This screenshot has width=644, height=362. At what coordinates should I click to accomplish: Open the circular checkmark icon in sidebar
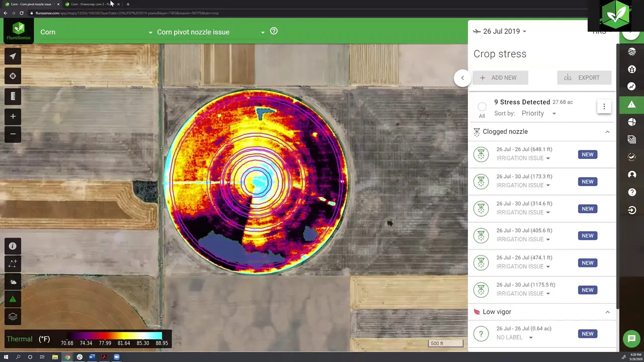(632, 157)
